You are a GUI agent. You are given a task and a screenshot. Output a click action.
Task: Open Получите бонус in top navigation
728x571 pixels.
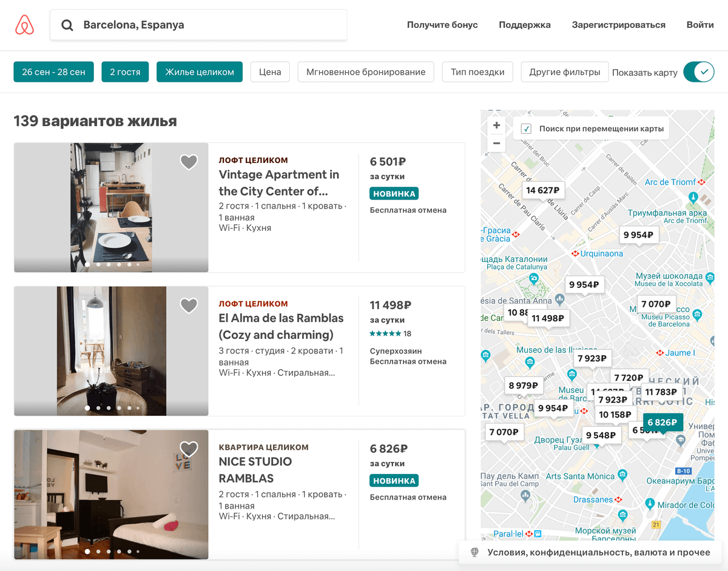tap(442, 25)
